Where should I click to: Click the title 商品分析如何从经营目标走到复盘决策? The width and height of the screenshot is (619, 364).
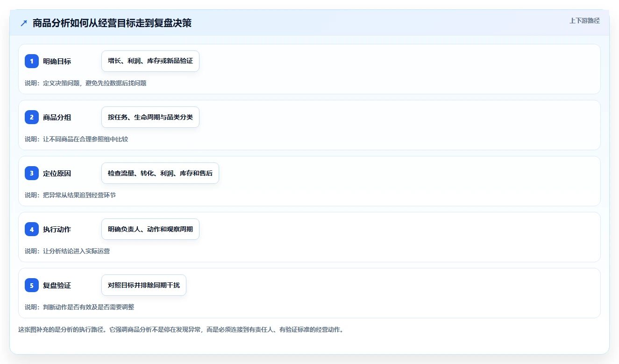click(112, 23)
